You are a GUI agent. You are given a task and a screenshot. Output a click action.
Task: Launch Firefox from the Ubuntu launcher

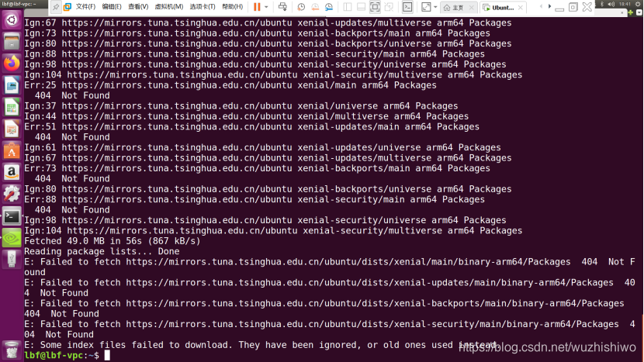pyautogui.click(x=12, y=64)
